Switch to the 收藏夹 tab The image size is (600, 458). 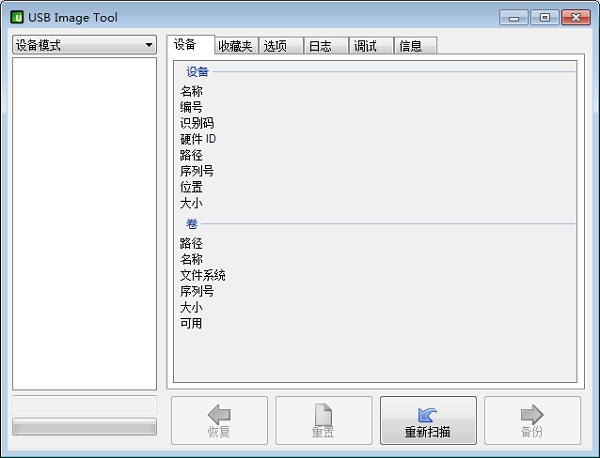pos(236,46)
